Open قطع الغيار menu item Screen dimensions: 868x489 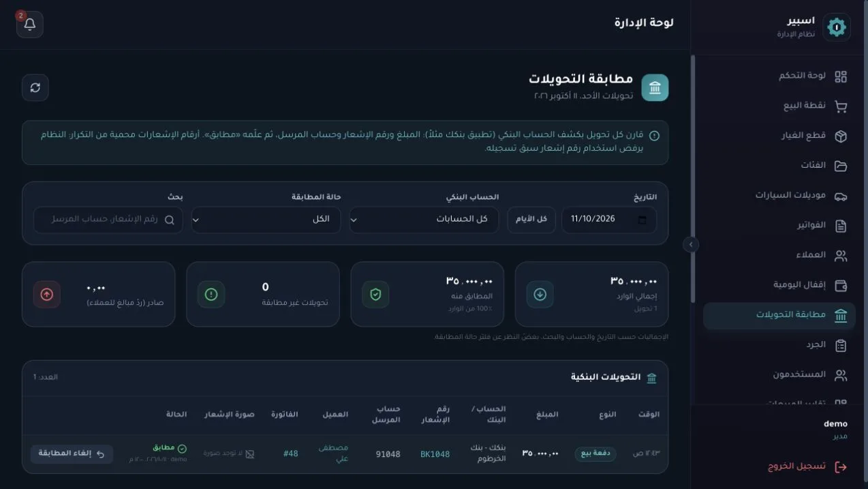pos(779,136)
